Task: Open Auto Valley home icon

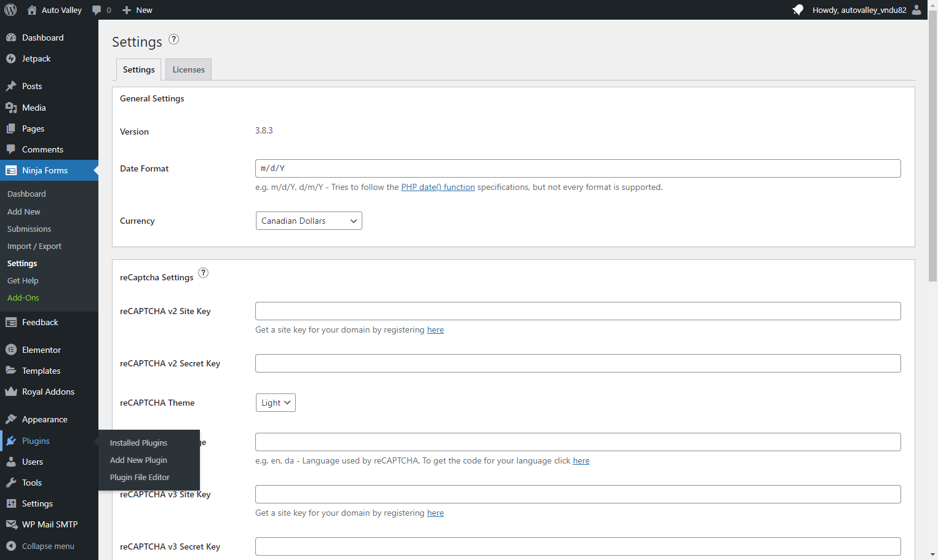Action: coord(32,10)
